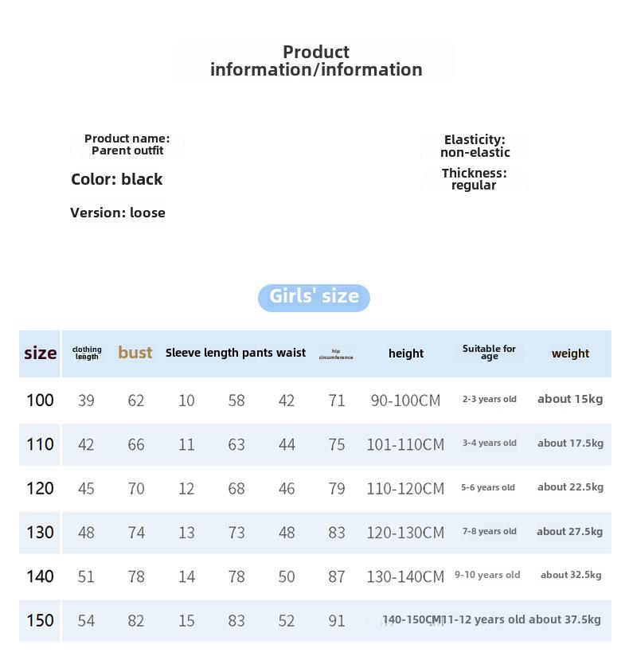
Task: Click the hip circumference column header
Action: coord(336,354)
